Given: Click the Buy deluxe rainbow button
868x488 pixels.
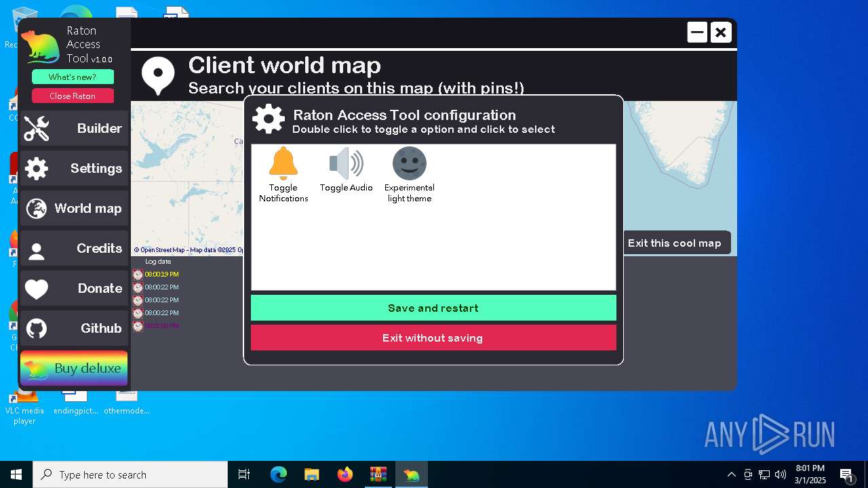Looking at the screenshot, I should (74, 368).
